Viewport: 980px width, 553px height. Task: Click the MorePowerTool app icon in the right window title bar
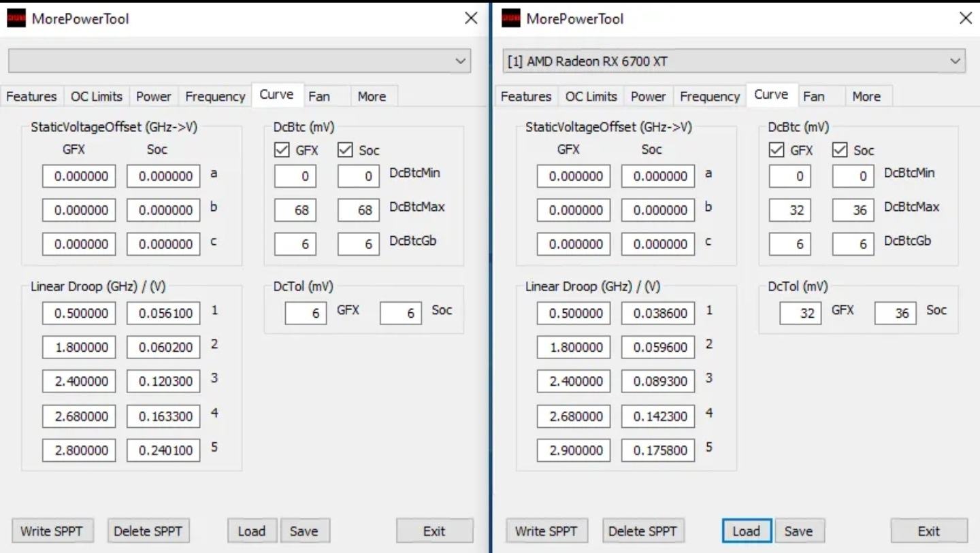[510, 18]
